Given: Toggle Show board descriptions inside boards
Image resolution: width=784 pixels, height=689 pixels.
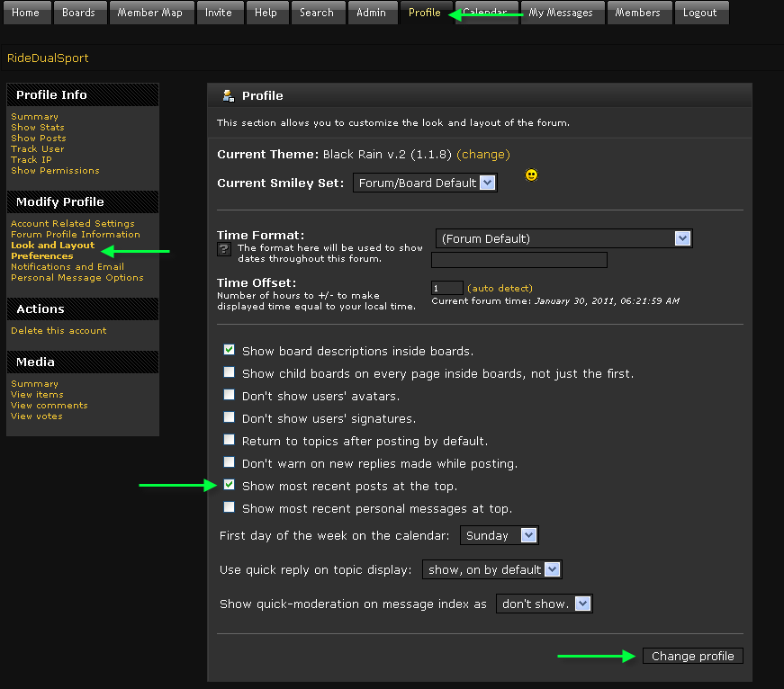Looking at the screenshot, I should [230, 350].
